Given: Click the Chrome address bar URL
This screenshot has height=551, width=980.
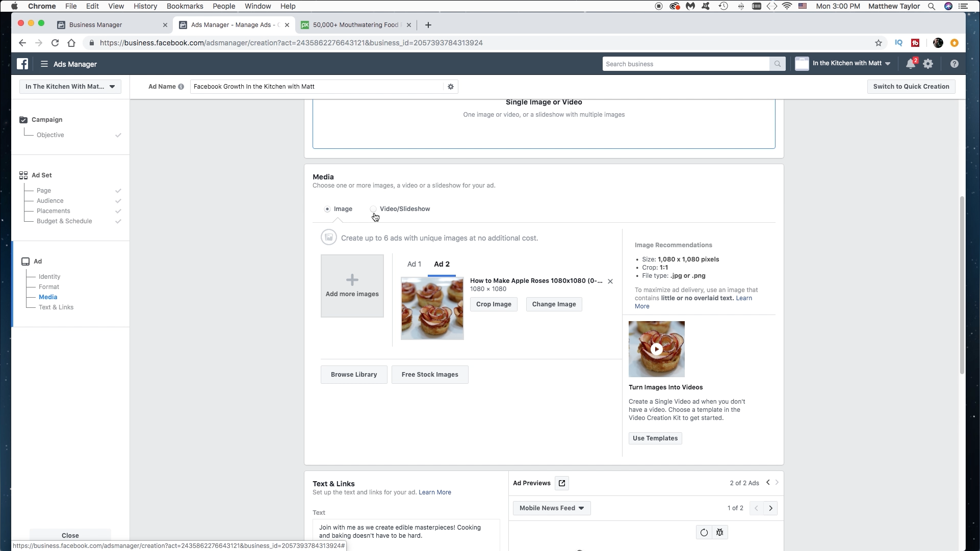Looking at the screenshot, I should pyautogui.click(x=291, y=43).
